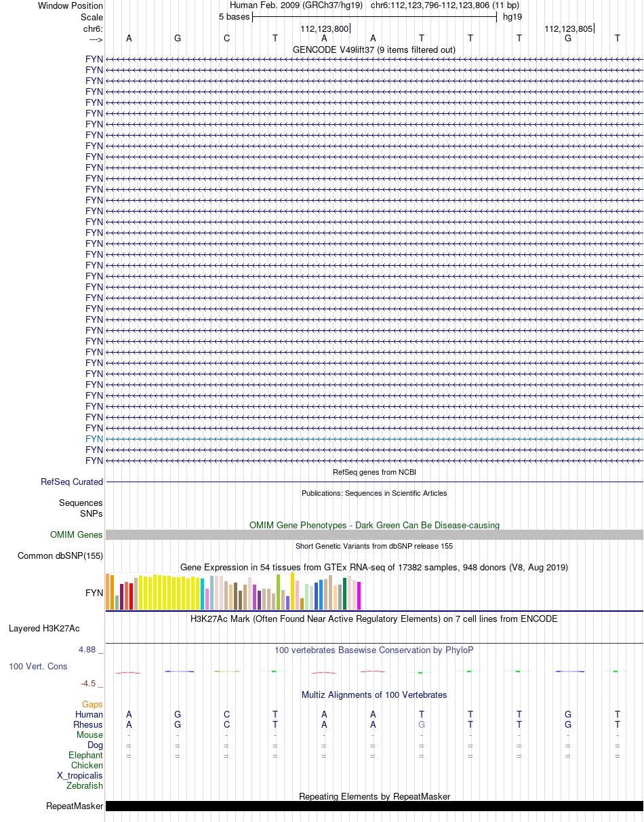The height and width of the screenshot is (822, 644).
Task: Open 'Repeating Elements by RepeatMasker' title
Action: pyautogui.click(x=374, y=796)
